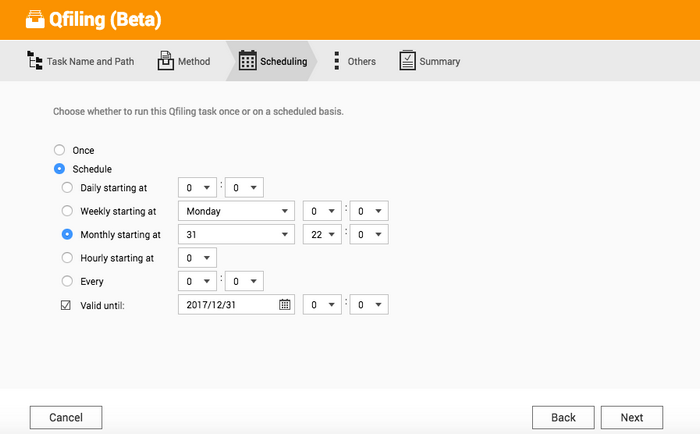
Task: Click the Task Name and Path folder-tree icon
Action: 34,60
